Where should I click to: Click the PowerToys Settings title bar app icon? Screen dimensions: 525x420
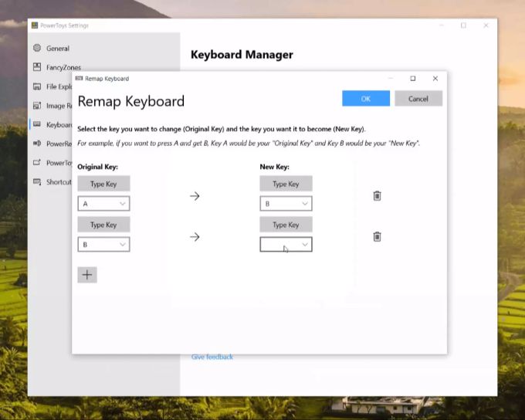pyautogui.click(x=35, y=25)
